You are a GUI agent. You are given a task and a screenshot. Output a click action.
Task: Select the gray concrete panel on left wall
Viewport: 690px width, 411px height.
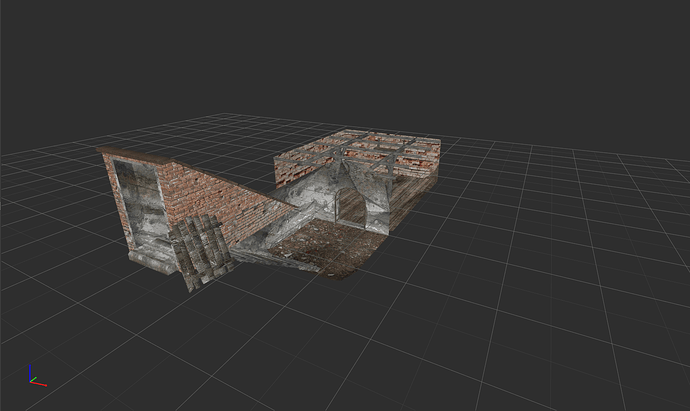click(141, 204)
